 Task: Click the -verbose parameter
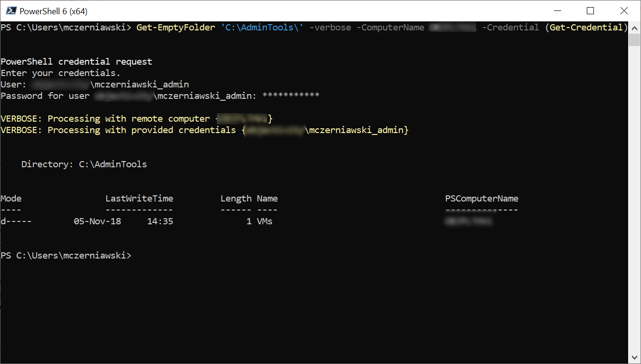[x=330, y=28]
